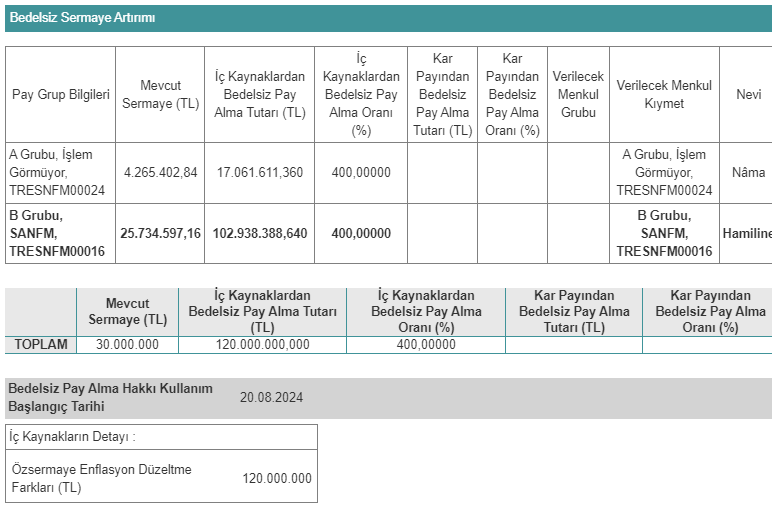The height and width of the screenshot is (506, 772).
Task: Click the 25.734.597,16 capital value
Action: tap(160, 233)
